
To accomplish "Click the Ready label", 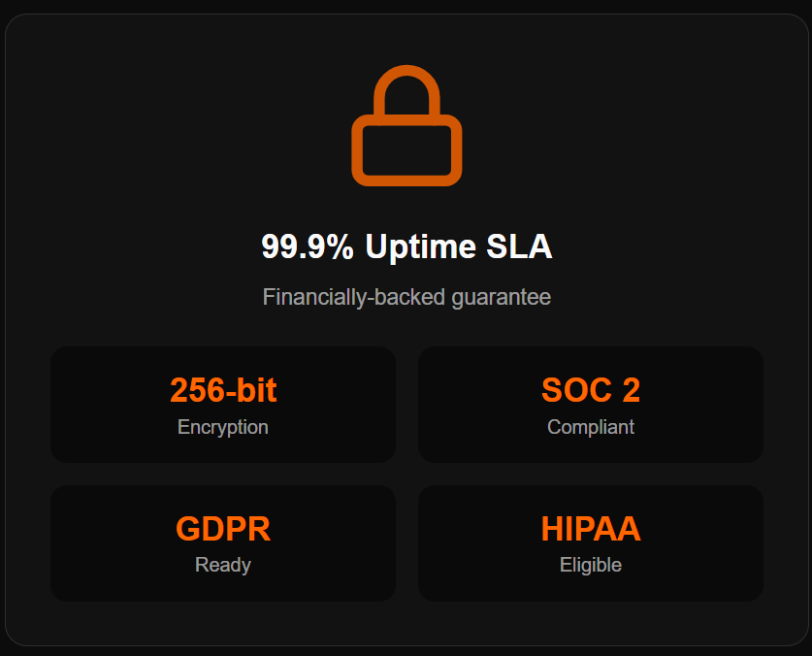I will coord(223,565).
